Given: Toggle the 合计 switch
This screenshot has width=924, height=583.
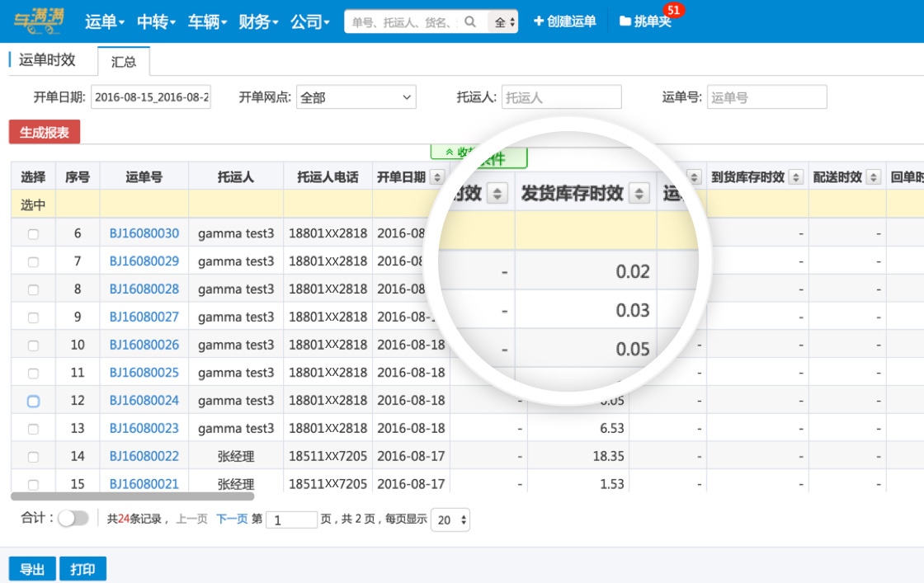Looking at the screenshot, I should 73,518.
